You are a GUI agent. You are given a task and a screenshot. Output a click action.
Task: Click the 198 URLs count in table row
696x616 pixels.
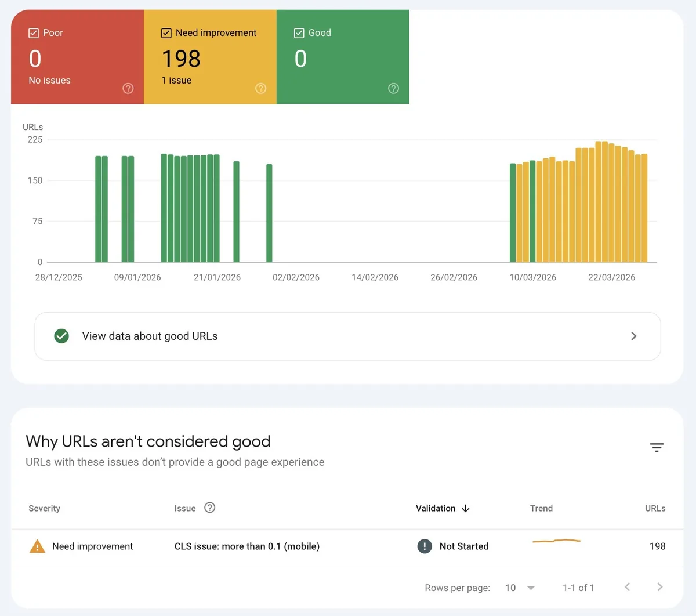[x=658, y=546]
